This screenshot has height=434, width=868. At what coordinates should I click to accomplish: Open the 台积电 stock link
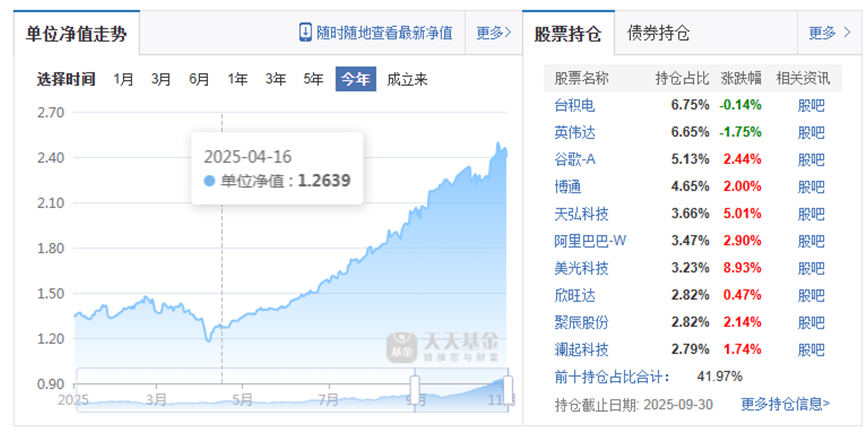click(575, 105)
